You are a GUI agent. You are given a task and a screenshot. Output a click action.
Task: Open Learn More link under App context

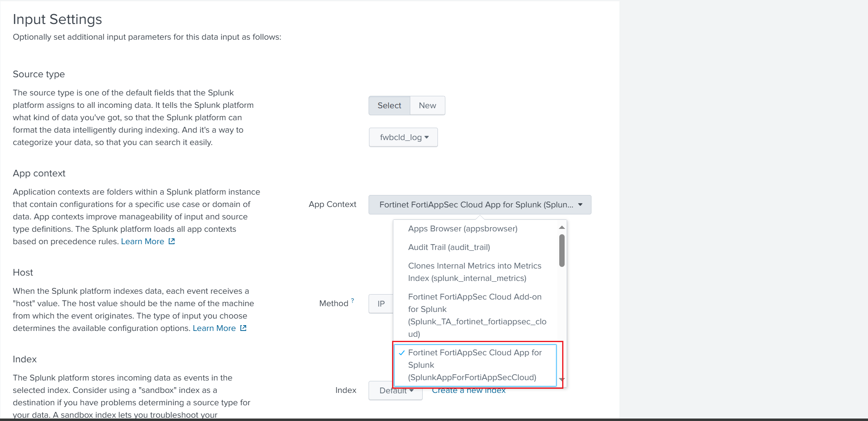tap(142, 241)
